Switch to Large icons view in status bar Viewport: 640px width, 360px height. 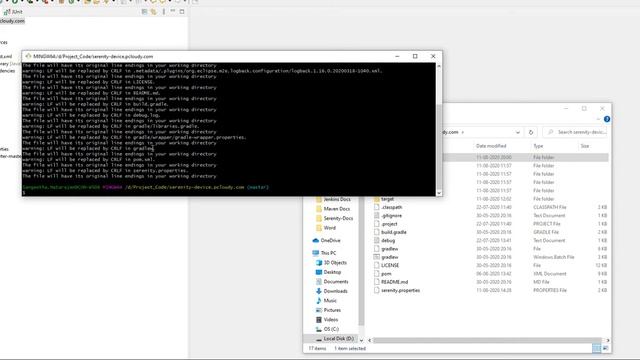point(605,348)
